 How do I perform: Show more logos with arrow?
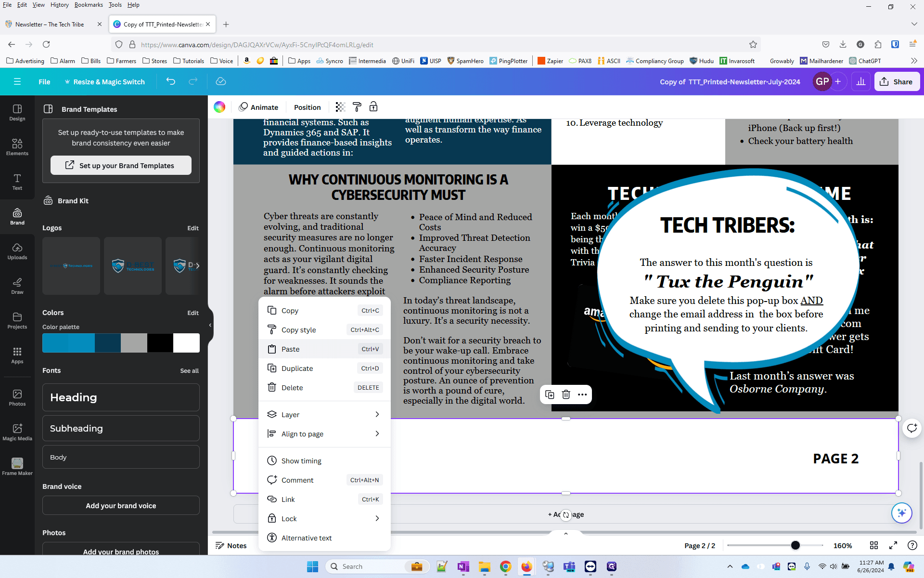point(197,265)
